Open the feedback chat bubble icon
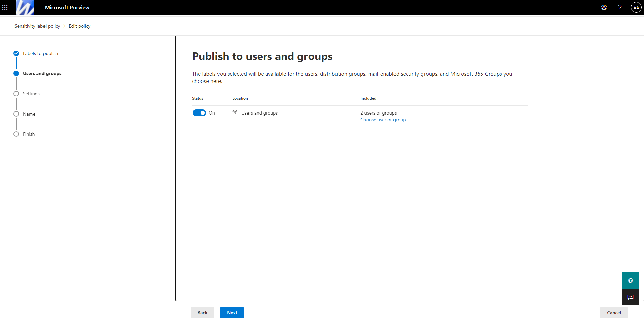Image resolution: width=644 pixels, height=322 pixels. [x=631, y=297]
